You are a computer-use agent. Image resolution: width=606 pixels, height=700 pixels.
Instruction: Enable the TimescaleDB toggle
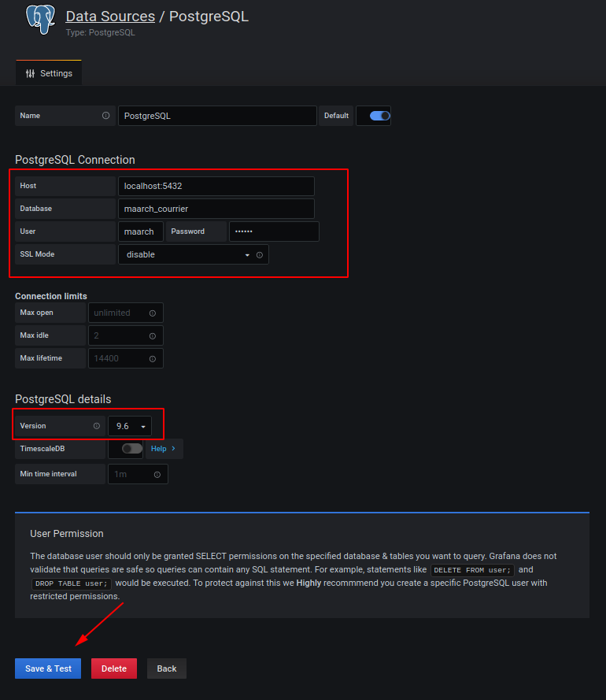(131, 449)
